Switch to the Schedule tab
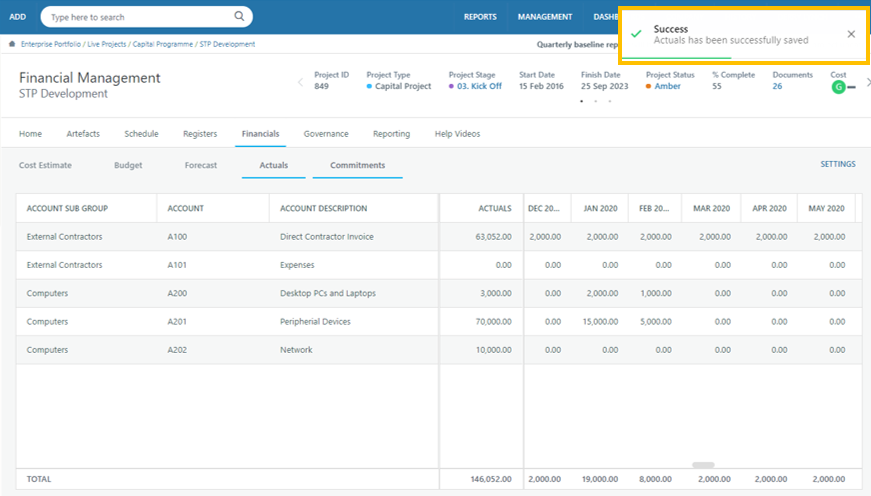The image size is (871, 496). pyautogui.click(x=141, y=133)
